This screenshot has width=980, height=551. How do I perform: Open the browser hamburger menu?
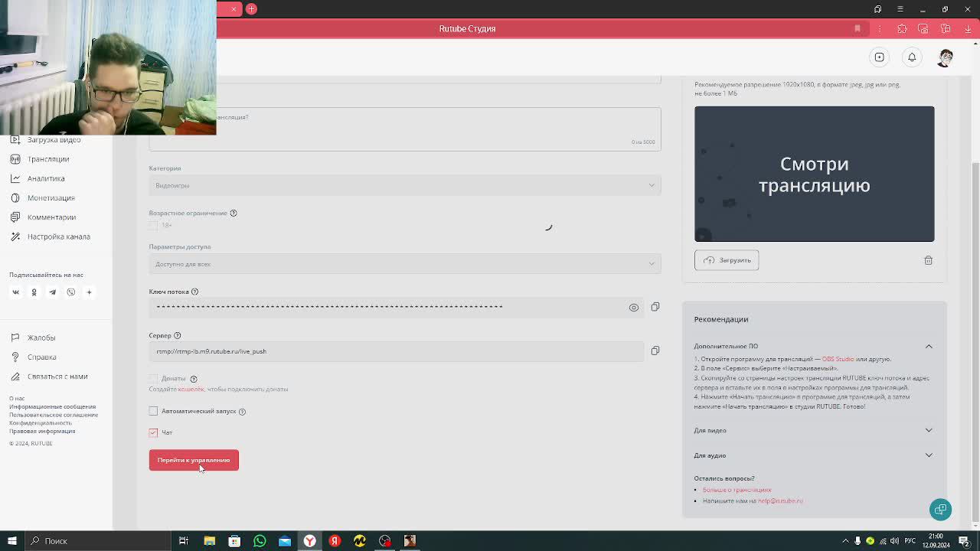(x=900, y=9)
